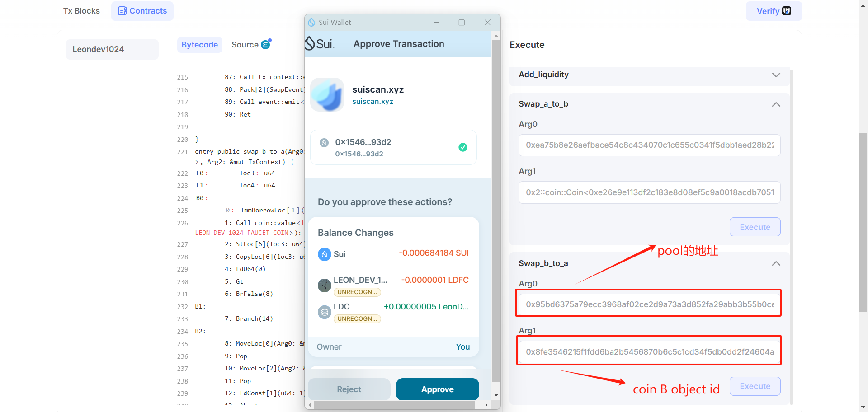Click UNRECOGN... badge under LDC
The image size is (868, 412).
(357, 319)
